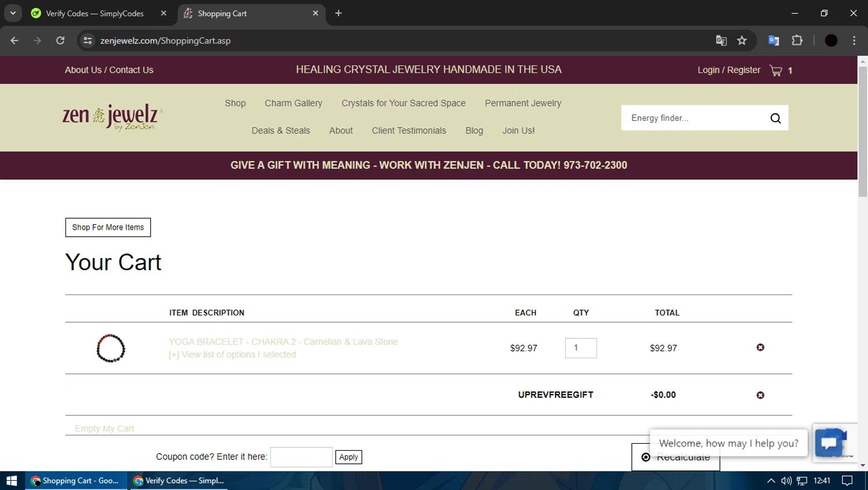Click the Empty My Cart link
The height and width of the screenshot is (490, 868).
104,429
